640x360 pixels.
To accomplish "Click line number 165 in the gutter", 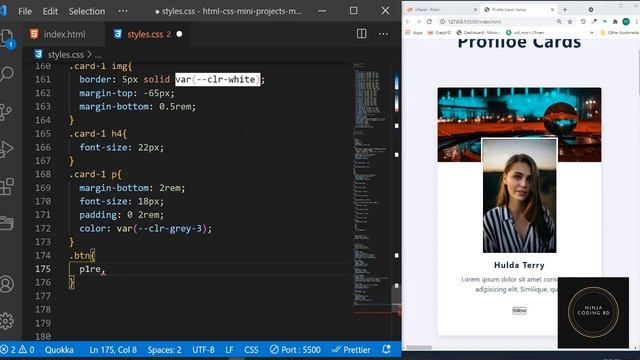I will [x=42, y=133].
